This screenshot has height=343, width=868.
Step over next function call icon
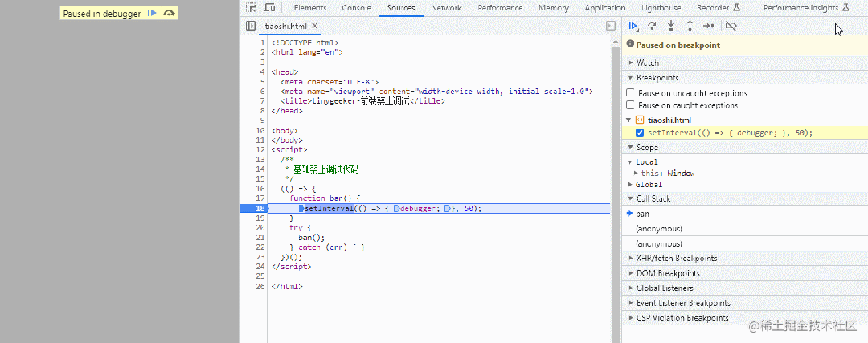(x=652, y=26)
